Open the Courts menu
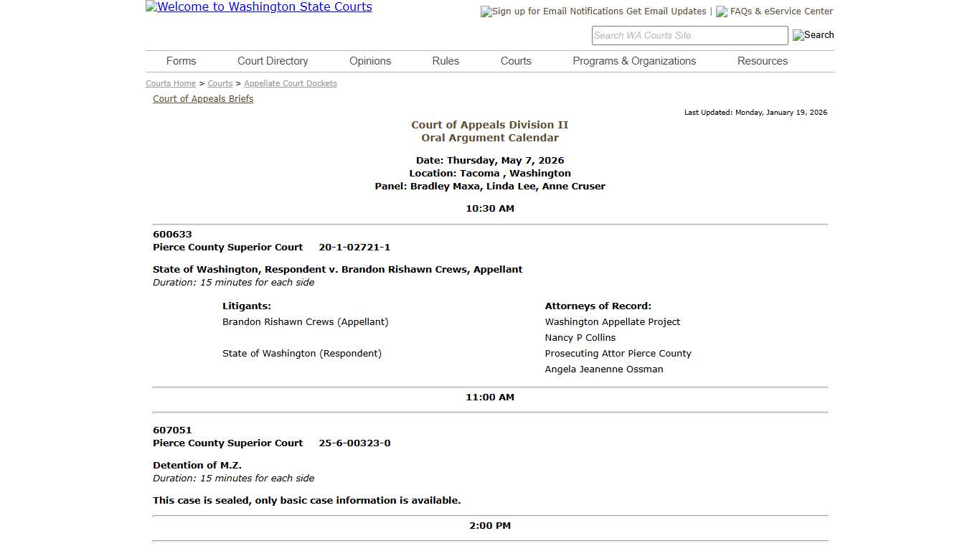Viewport: 980px width, 551px height. pyautogui.click(x=515, y=61)
